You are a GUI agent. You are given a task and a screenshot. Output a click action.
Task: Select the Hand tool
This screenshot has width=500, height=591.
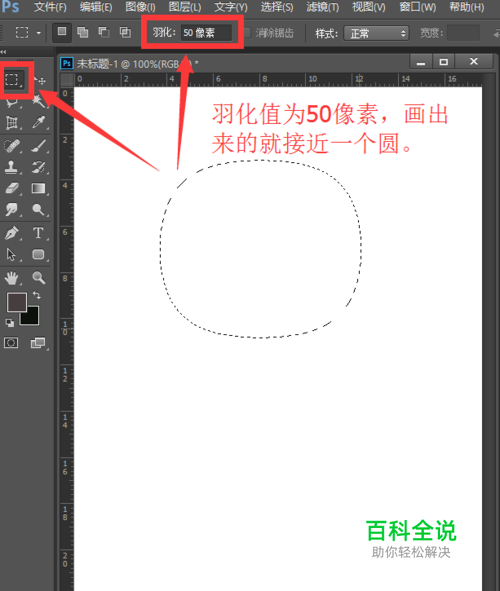(x=12, y=278)
